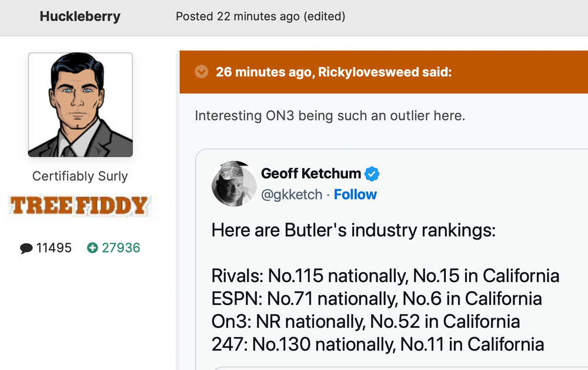Click the 11495 post count number
Image resolution: width=588 pixels, height=370 pixels.
point(54,248)
